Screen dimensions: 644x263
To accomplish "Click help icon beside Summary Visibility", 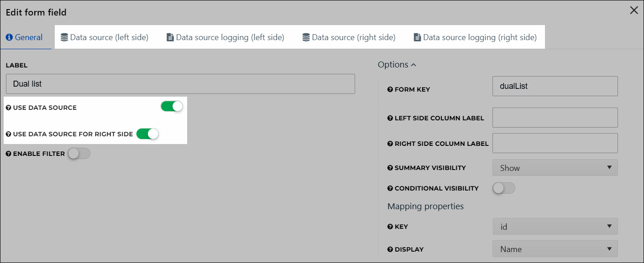I will coord(390,168).
